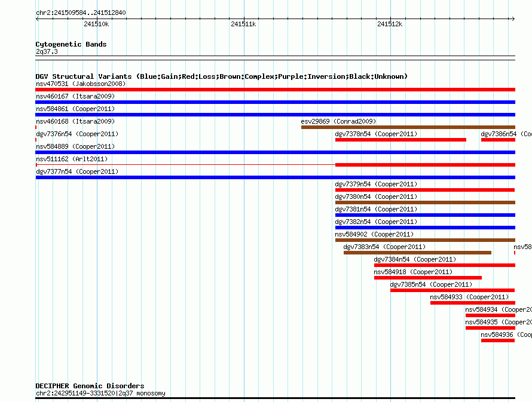The width and height of the screenshot is (532, 402).
Task: Select the nsv584861 (Cooper2011) label
Action: pos(75,109)
